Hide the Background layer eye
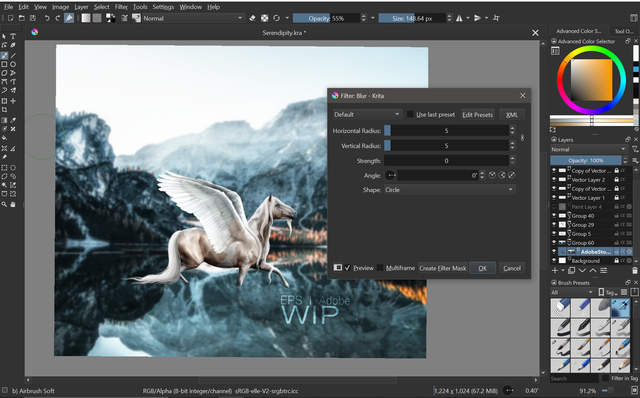The width and height of the screenshot is (640, 398). [x=554, y=260]
